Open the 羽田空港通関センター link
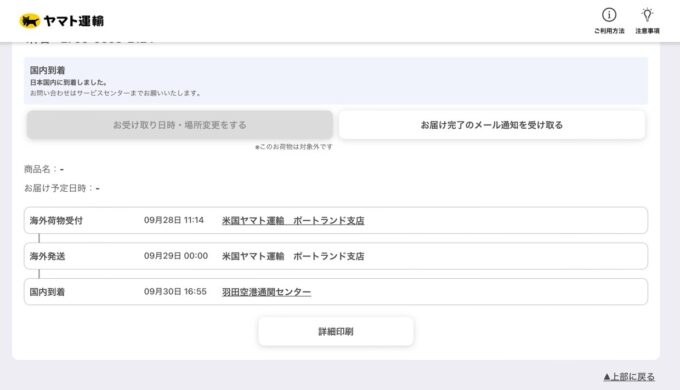 point(266,292)
